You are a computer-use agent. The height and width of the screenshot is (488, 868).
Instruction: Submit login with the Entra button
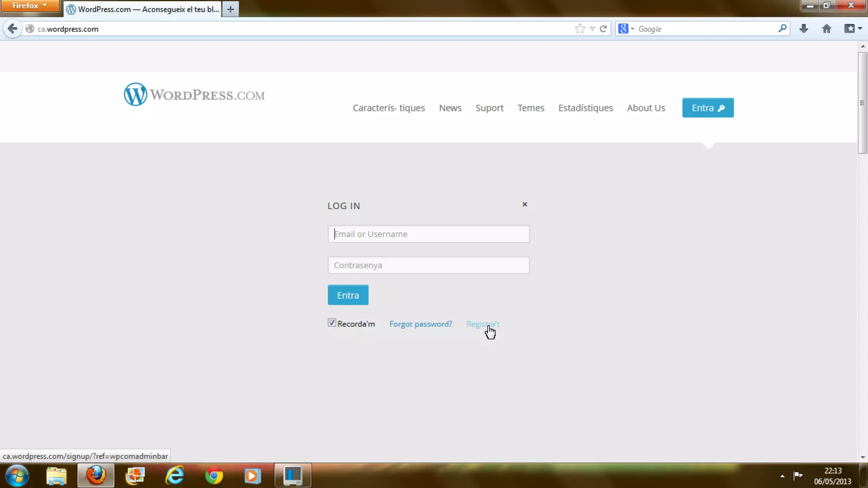pyautogui.click(x=348, y=295)
